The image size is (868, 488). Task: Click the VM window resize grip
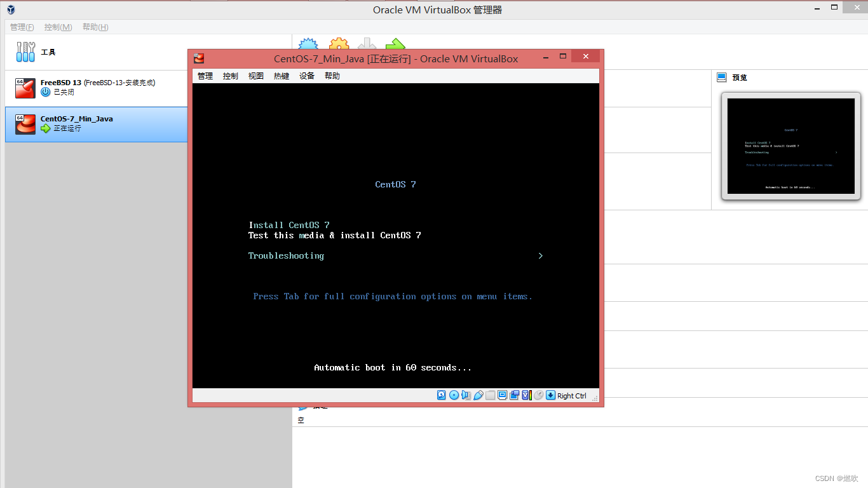pyautogui.click(x=595, y=399)
